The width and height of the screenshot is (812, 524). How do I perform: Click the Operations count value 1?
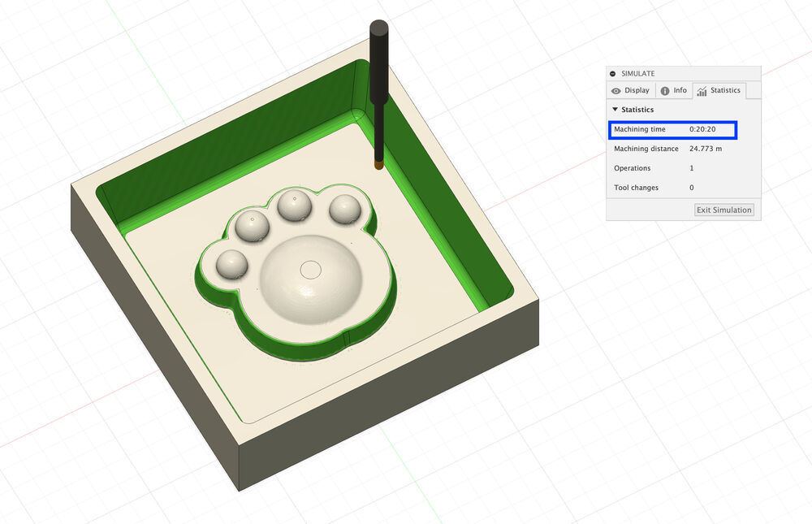(691, 168)
